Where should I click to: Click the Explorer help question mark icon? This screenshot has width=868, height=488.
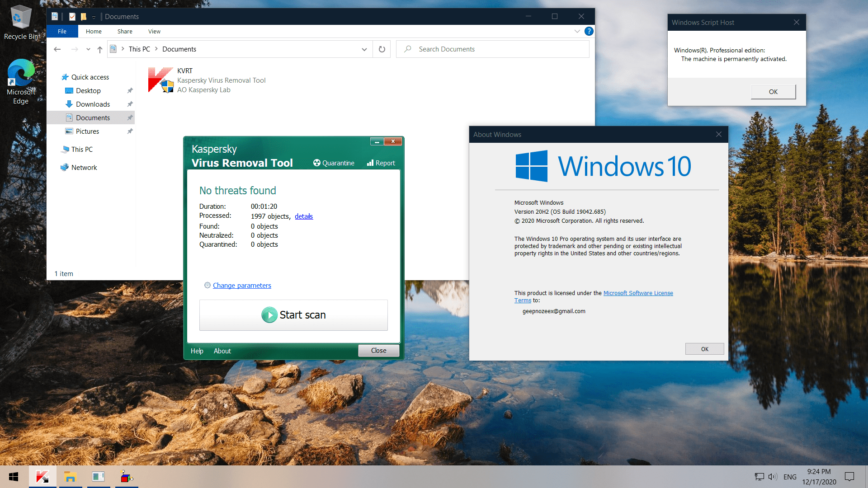[589, 31]
